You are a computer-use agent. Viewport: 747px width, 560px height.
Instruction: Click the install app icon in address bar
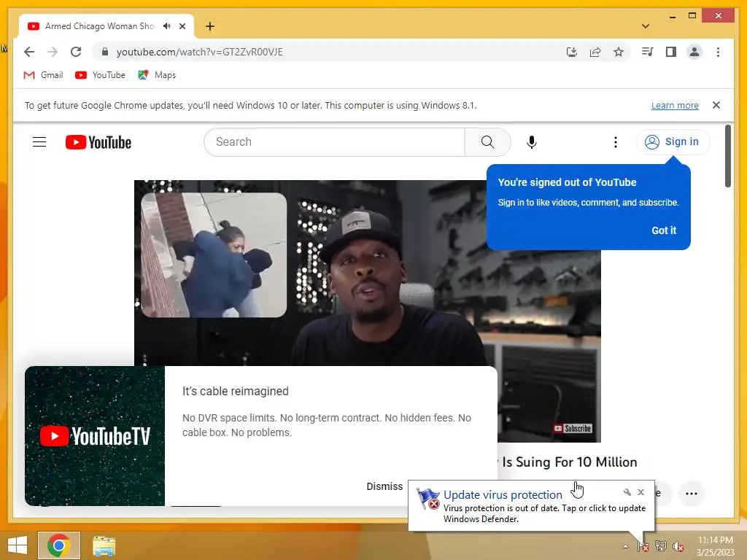[572, 52]
